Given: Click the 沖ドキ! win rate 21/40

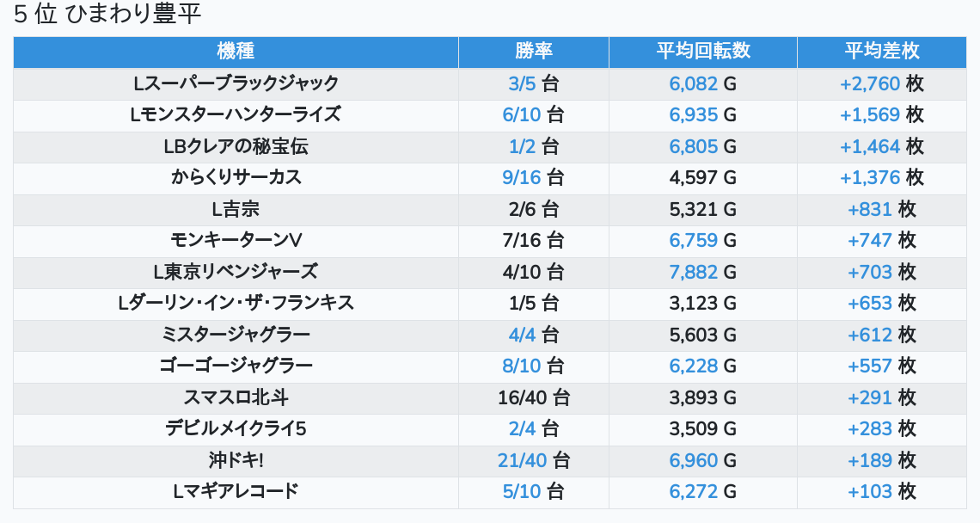Looking at the screenshot, I should point(522,460).
